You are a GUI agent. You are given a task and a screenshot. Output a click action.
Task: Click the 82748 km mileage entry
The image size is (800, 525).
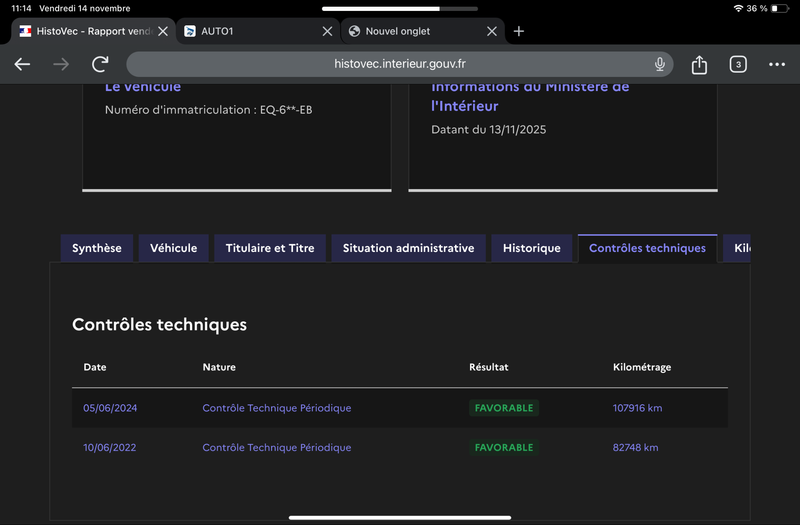pos(635,447)
